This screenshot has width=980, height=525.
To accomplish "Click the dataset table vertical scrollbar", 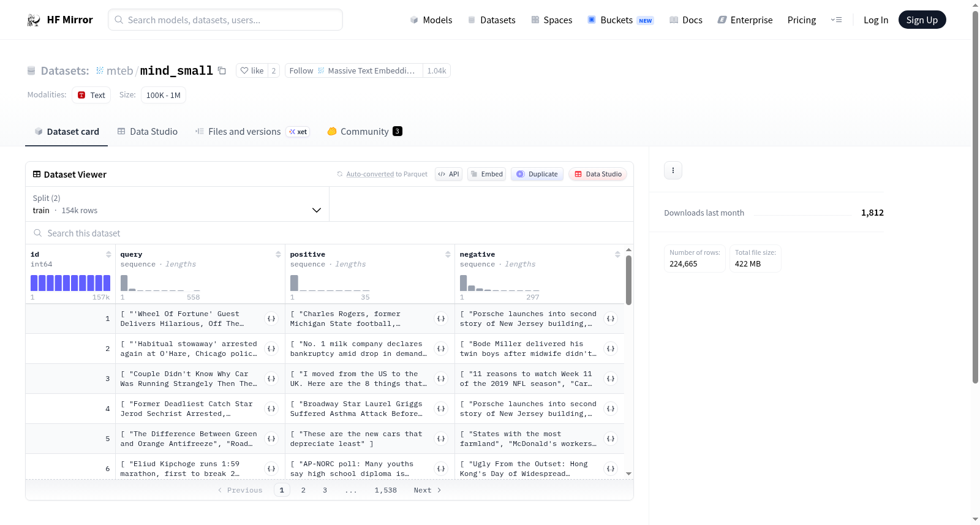I will (x=628, y=280).
